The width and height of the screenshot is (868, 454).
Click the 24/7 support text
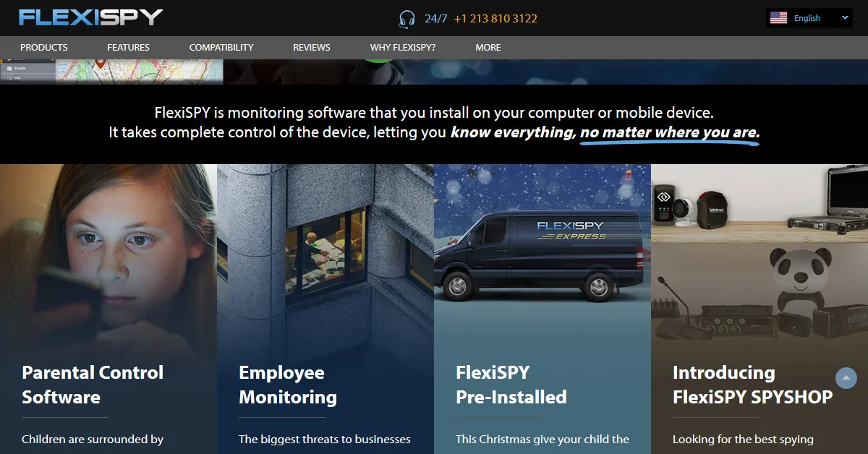[x=436, y=19]
